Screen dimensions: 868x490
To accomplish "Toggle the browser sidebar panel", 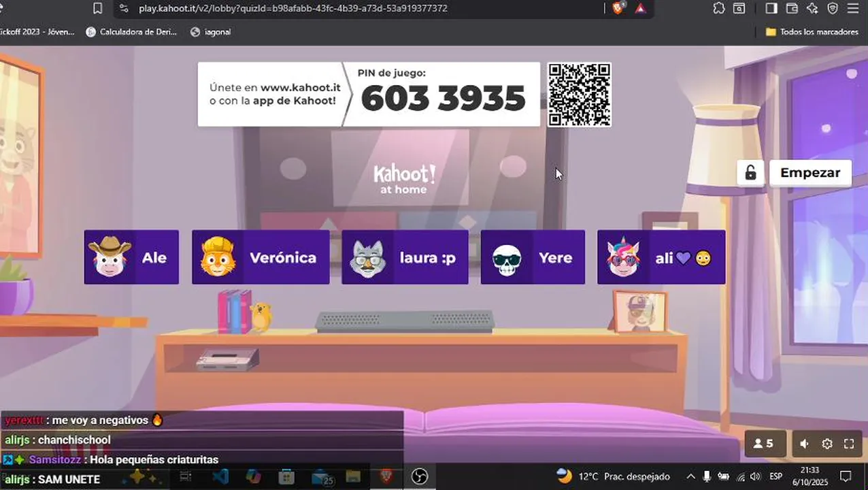I will (x=771, y=8).
